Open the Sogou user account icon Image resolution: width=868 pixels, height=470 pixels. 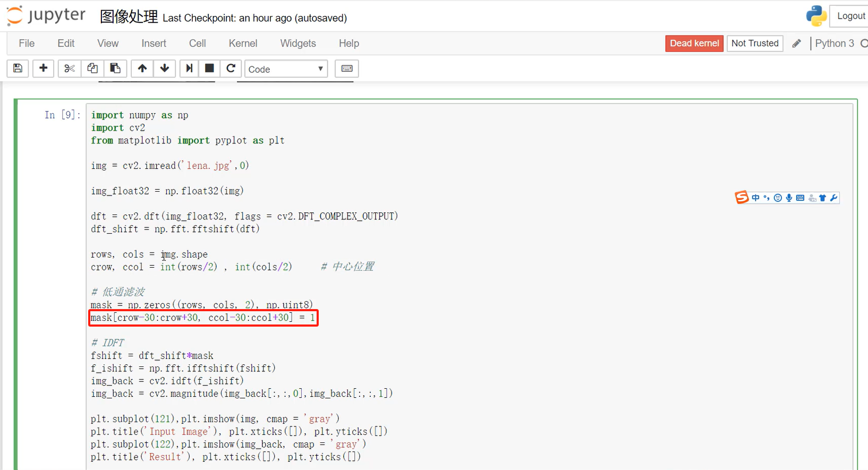812,198
